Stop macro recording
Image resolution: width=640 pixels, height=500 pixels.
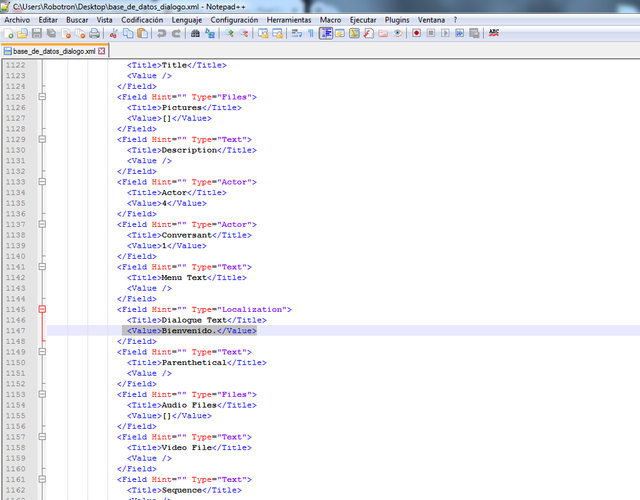pyautogui.click(x=431, y=33)
